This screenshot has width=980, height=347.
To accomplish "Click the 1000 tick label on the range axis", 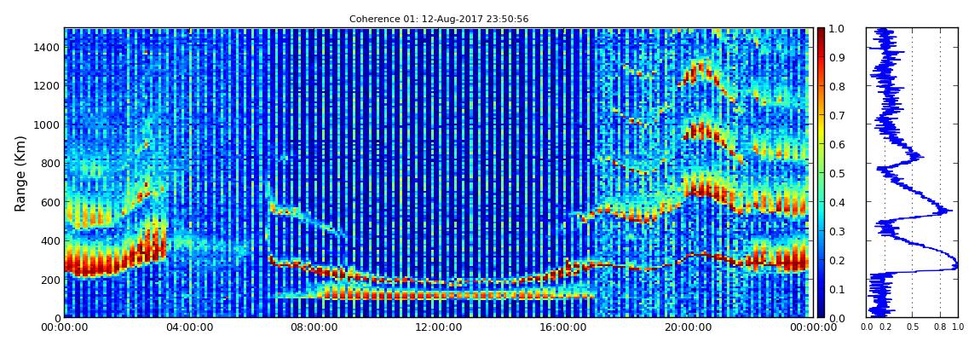I will pyautogui.click(x=47, y=124).
